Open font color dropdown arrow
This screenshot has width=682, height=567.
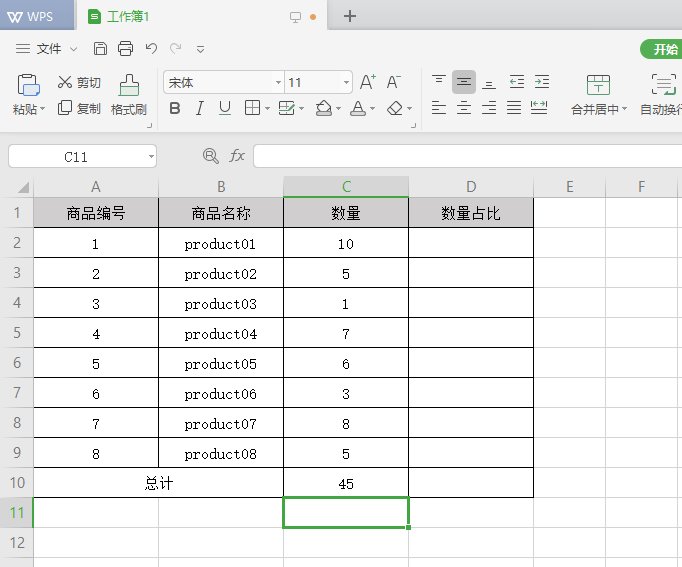pos(372,108)
